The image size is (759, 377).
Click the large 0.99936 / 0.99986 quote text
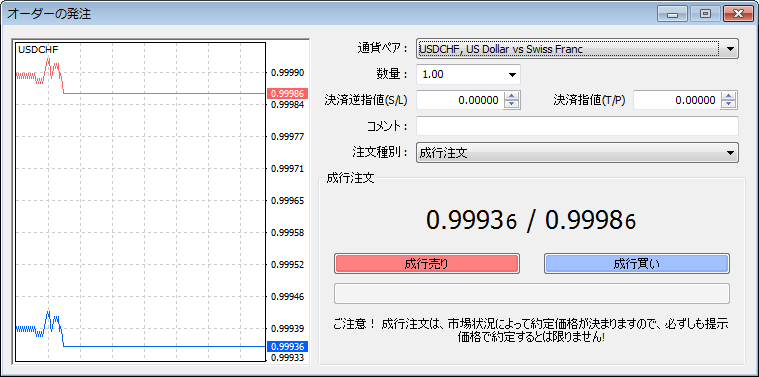pos(531,221)
